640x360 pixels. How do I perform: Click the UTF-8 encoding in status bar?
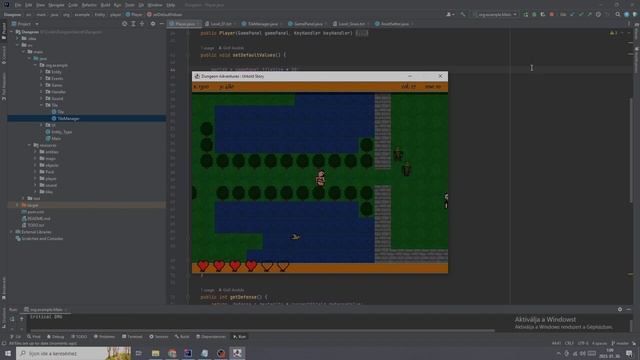[x=583, y=343]
